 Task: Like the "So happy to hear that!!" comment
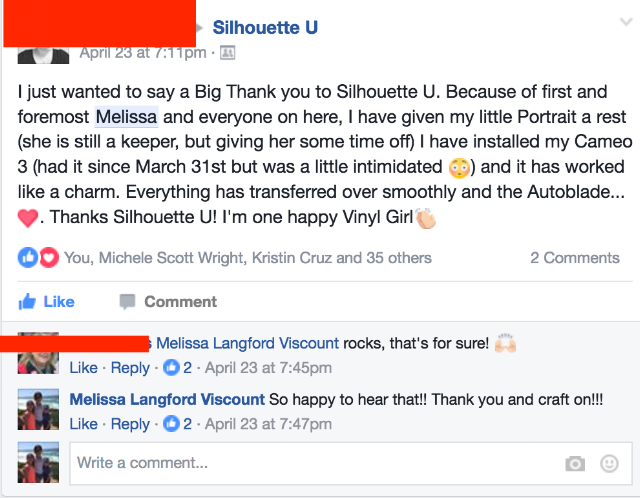coord(83,424)
